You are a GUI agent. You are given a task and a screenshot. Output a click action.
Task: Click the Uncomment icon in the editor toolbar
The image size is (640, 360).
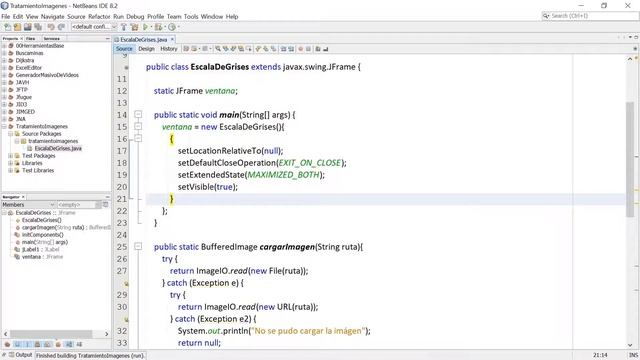pyautogui.click(x=325, y=49)
